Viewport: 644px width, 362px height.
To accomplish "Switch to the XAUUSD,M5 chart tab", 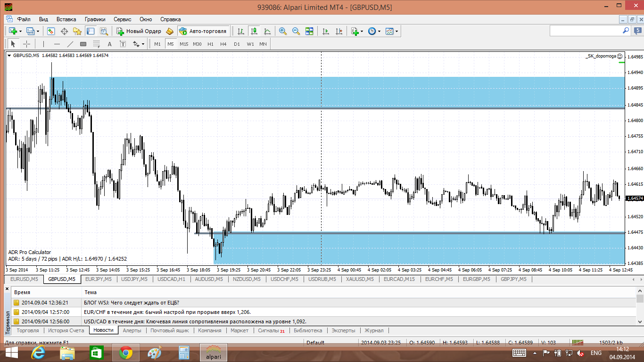I will point(360,279).
